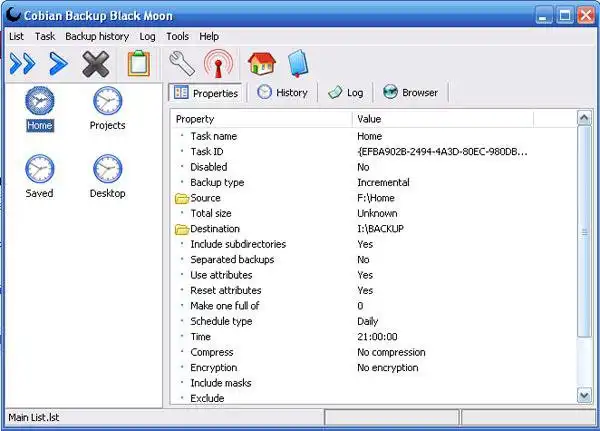
Task: Select the Reset attributes row
Action: [x=375, y=291]
